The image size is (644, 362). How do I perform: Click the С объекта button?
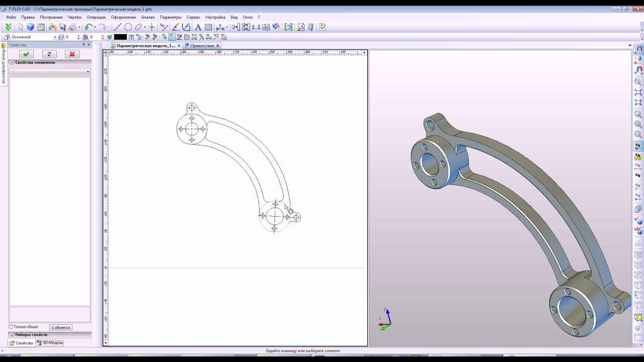tap(60, 327)
